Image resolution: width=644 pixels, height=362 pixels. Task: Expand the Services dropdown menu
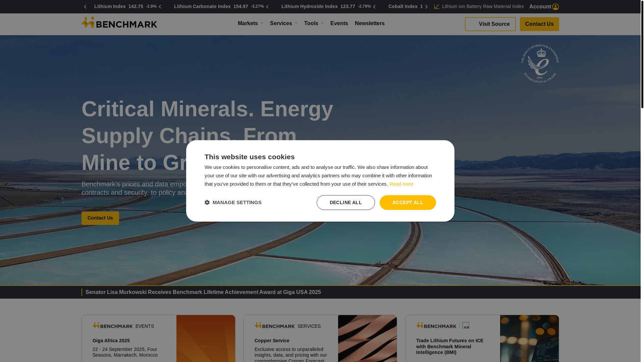(x=283, y=23)
